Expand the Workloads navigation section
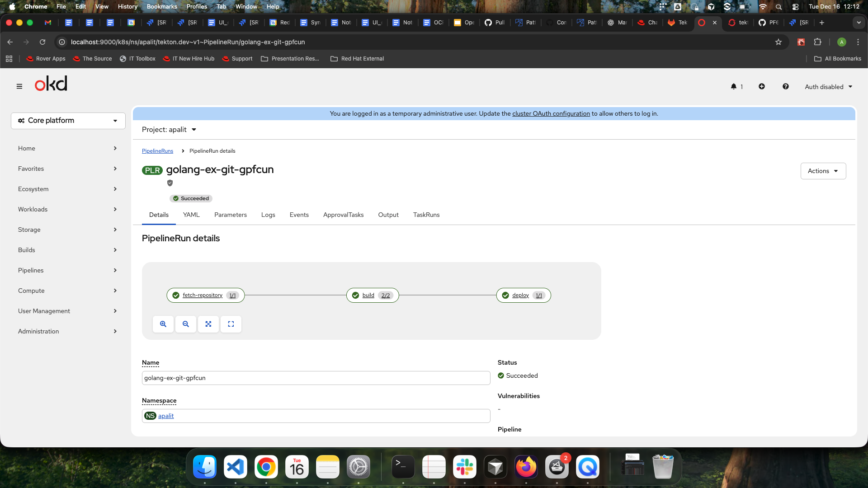 point(68,209)
